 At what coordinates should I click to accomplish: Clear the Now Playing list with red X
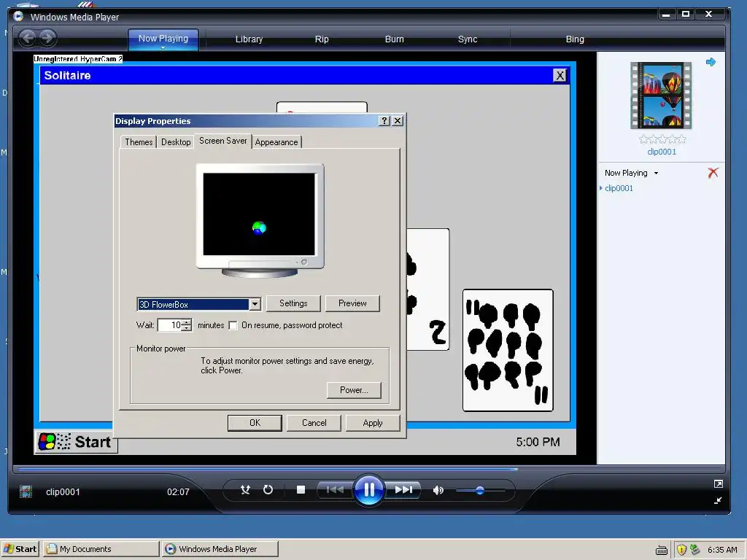(713, 172)
